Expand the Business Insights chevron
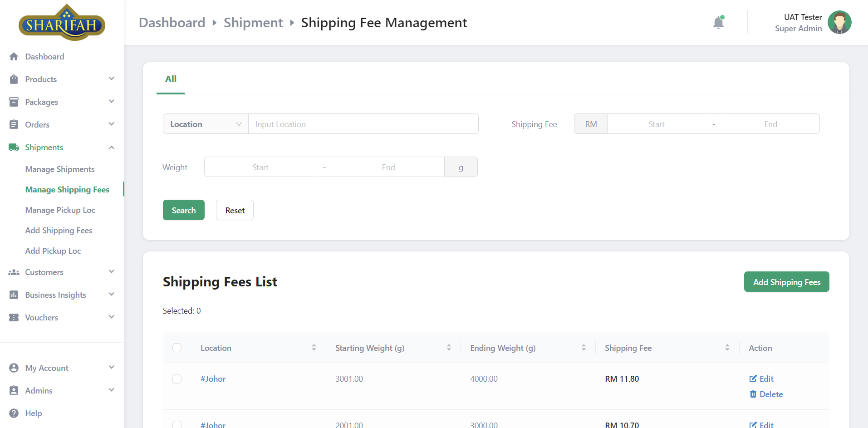 pyautogui.click(x=112, y=295)
